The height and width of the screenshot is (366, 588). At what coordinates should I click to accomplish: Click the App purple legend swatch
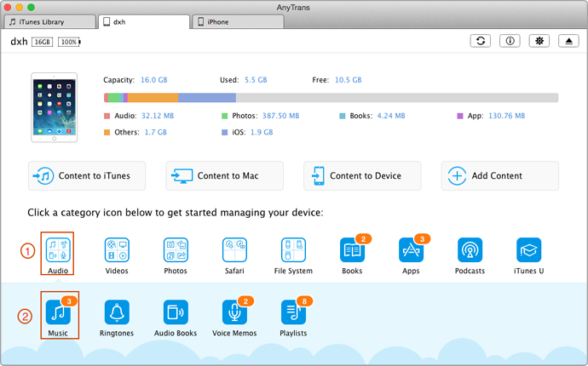tap(460, 116)
